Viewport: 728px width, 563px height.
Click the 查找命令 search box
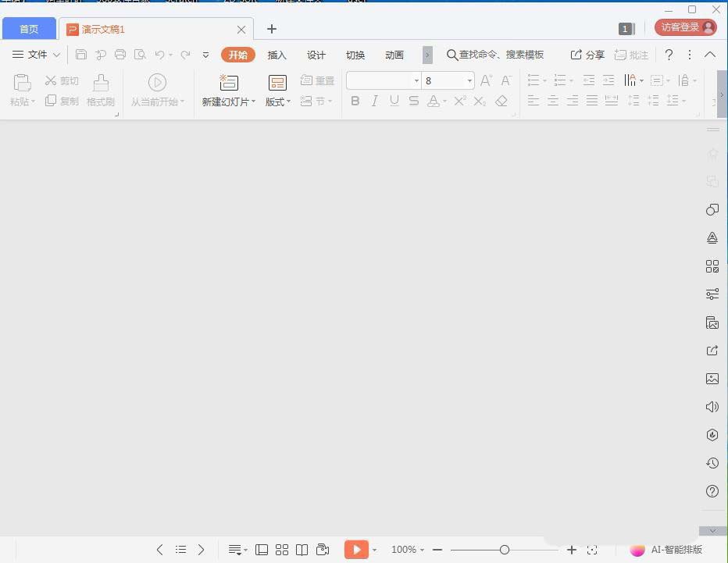(495, 55)
